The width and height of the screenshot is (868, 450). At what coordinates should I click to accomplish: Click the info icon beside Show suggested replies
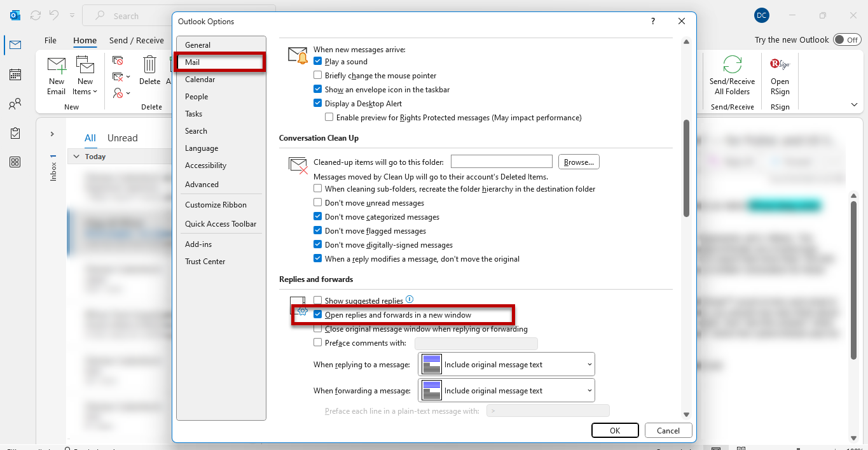point(410,299)
